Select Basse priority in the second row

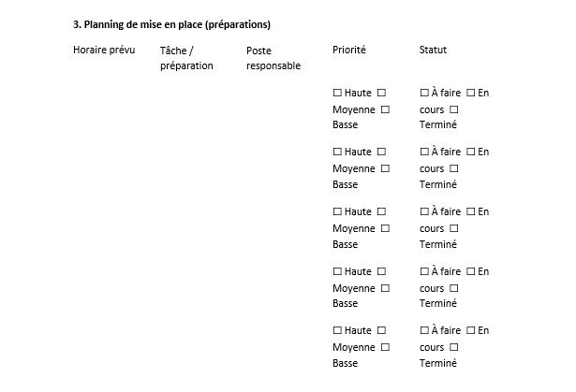[383, 168]
